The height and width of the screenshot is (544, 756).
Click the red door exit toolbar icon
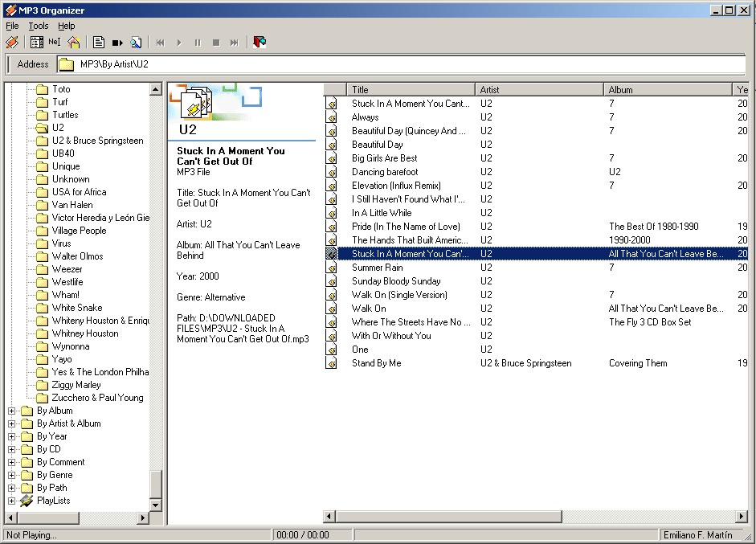(259, 43)
